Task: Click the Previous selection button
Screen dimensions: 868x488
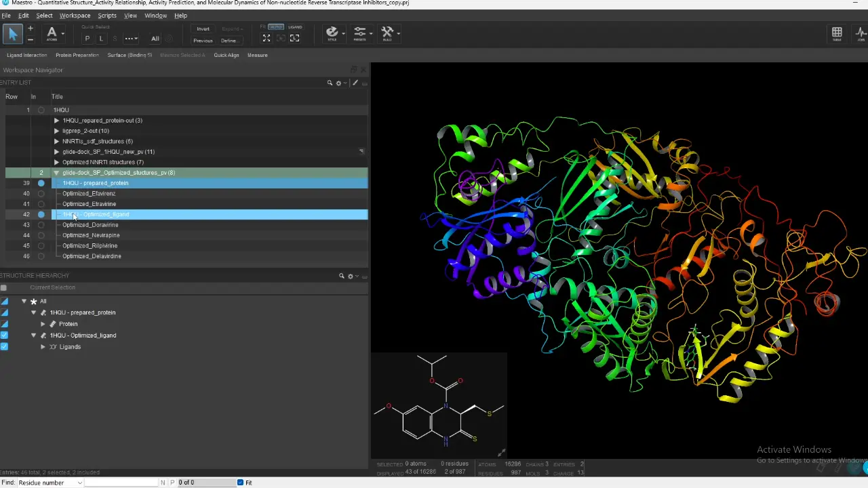Action: (x=203, y=41)
